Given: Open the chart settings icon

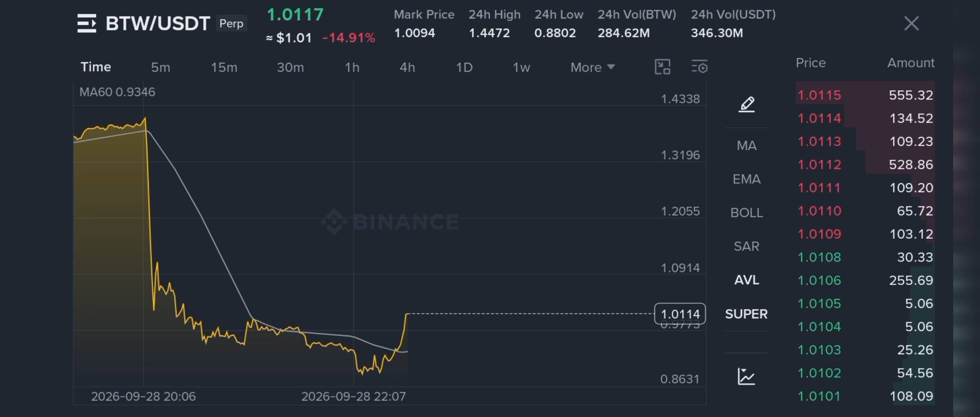Looking at the screenshot, I should (x=699, y=67).
